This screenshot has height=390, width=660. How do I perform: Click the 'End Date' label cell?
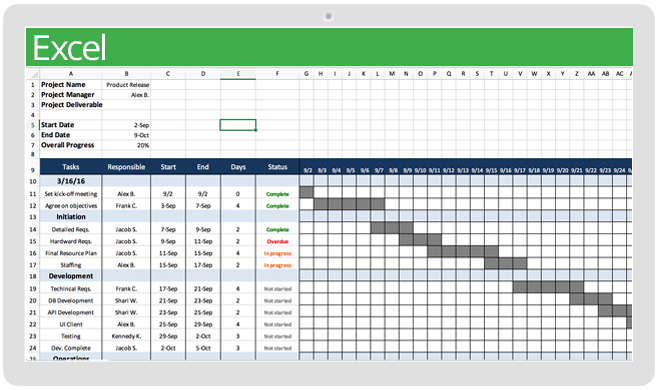(x=71, y=135)
